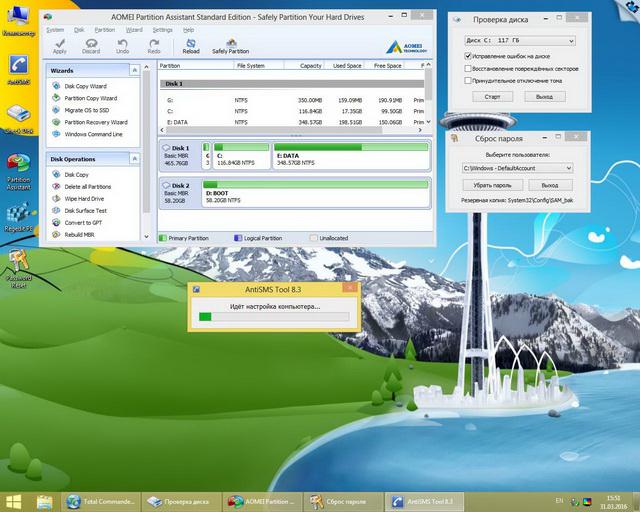Click the Safely Partition toolbar icon
Image resolution: width=640 pixels, height=512 pixels.
click(x=231, y=46)
